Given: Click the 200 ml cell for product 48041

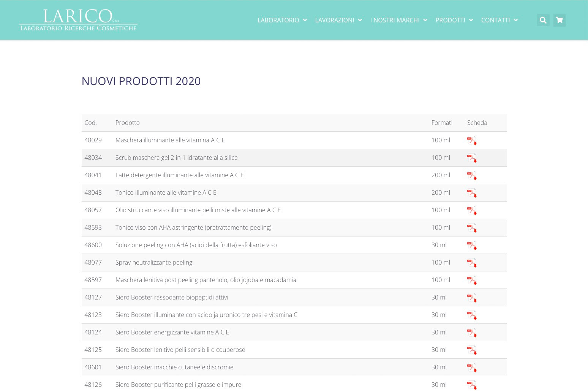Looking at the screenshot, I should click(441, 175).
